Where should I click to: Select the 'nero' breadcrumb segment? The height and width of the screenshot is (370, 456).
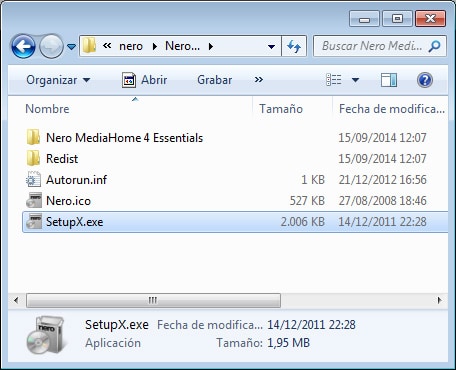(x=131, y=46)
